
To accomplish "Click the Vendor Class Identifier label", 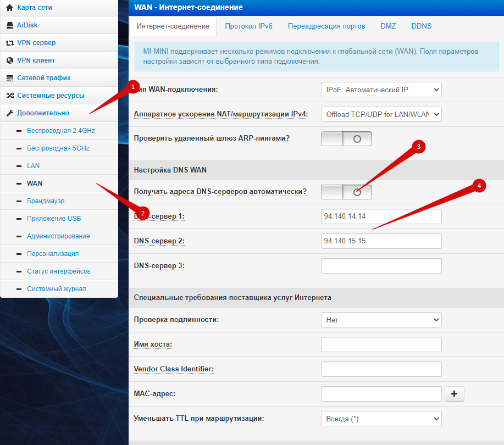I will 174,369.
